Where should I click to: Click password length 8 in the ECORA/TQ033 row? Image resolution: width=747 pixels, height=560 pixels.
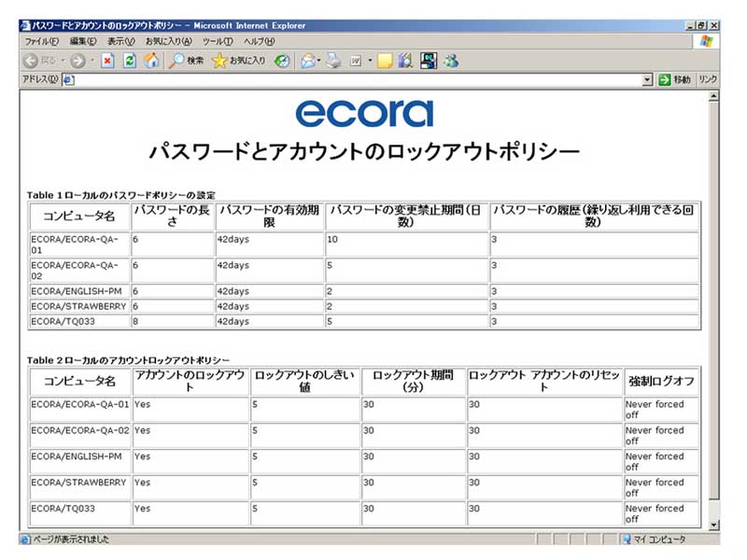135,321
